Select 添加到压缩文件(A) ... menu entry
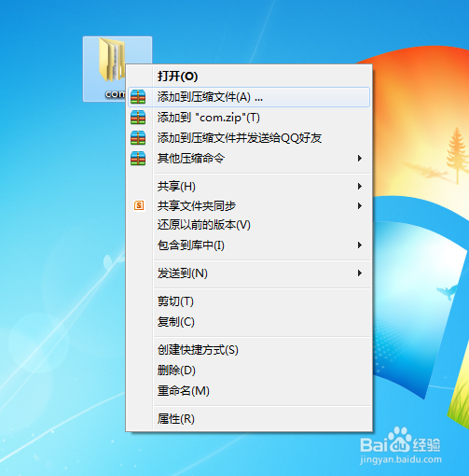 [x=249, y=97]
